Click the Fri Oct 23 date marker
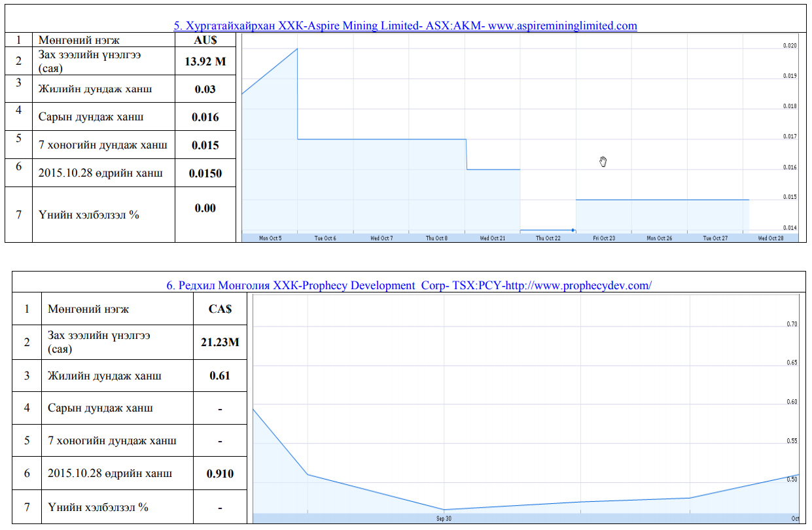 [x=604, y=238]
